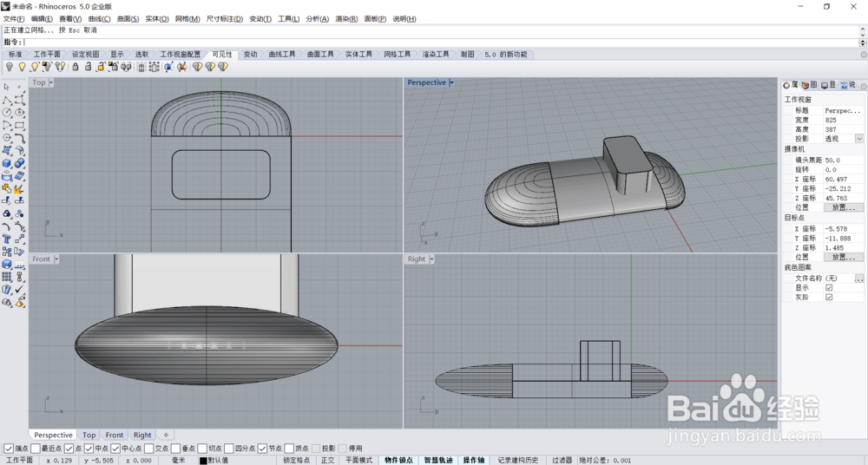Switch to the 标准 toolbar tab
The height and width of the screenshot is (465, 868).
[15, 55]
